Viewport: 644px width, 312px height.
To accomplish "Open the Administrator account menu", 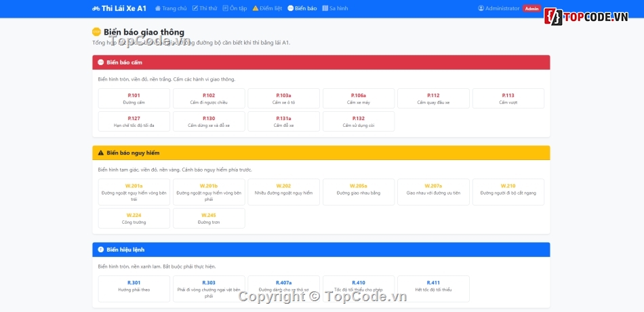I will [499, 8].
